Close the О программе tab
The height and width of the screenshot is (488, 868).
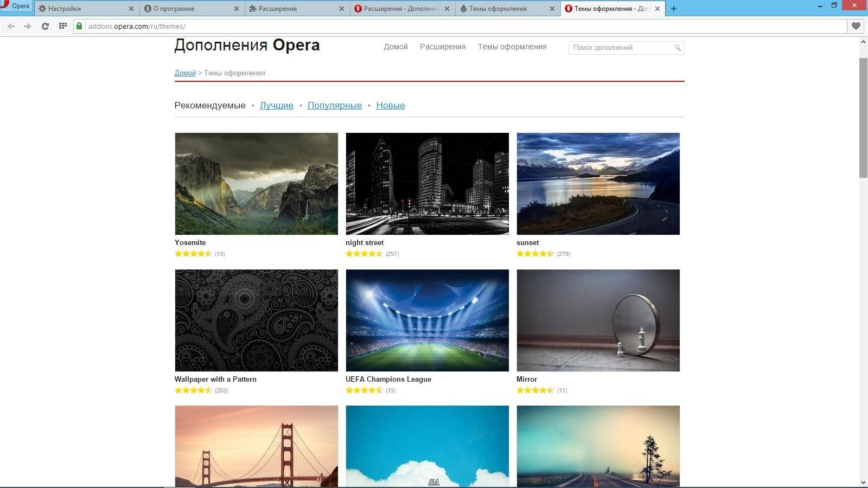click(236, 9)
